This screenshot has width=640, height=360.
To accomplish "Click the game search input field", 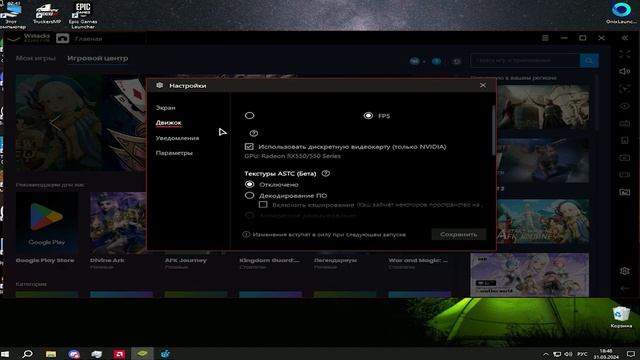I will [525, 60].
